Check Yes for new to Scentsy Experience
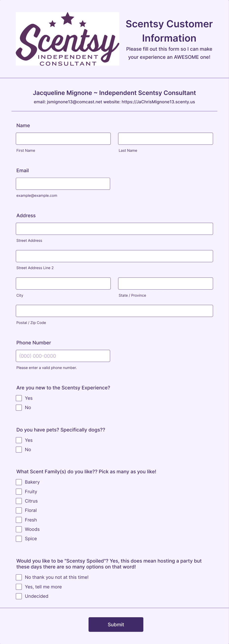 click(x=19, y=398)
